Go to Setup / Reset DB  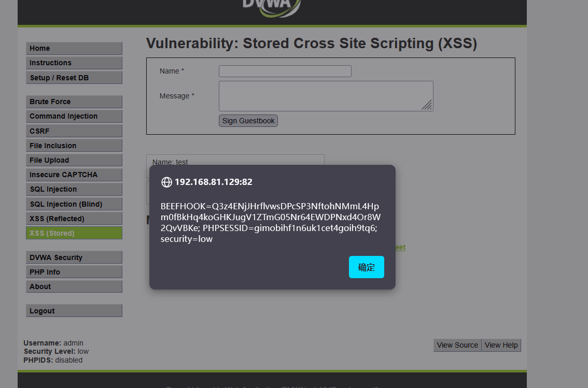[x=74, y=78]
